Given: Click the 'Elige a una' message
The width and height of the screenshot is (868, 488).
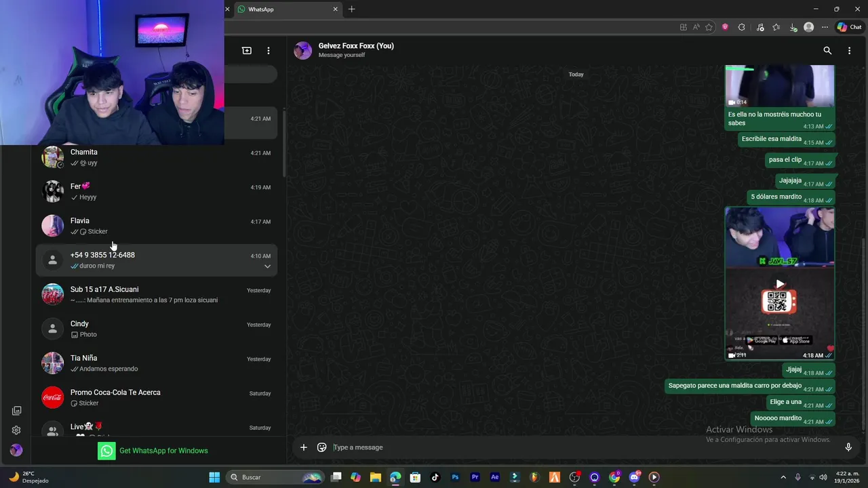Looking at the screenshot, I should (x=801, y=403).
